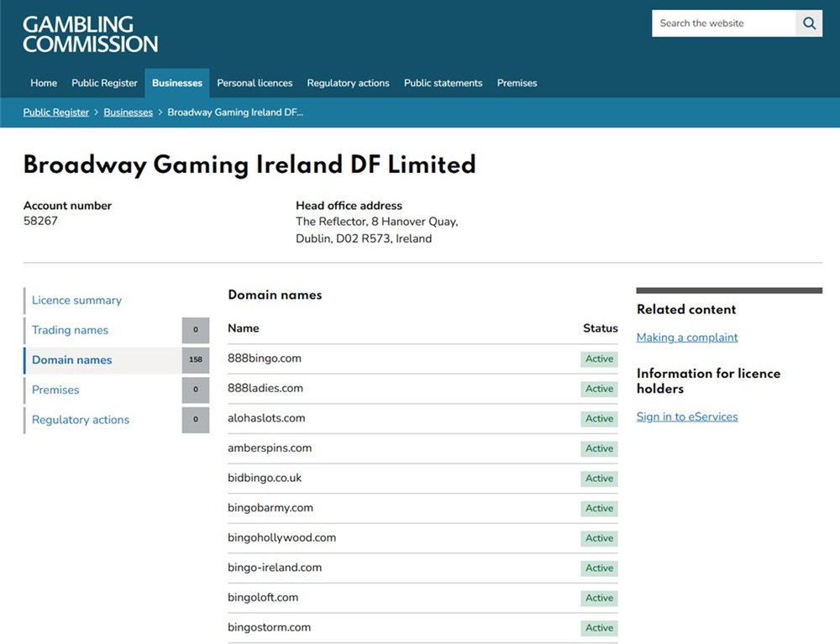Click the Status column header
840x644 pixels.
[600, 328]
